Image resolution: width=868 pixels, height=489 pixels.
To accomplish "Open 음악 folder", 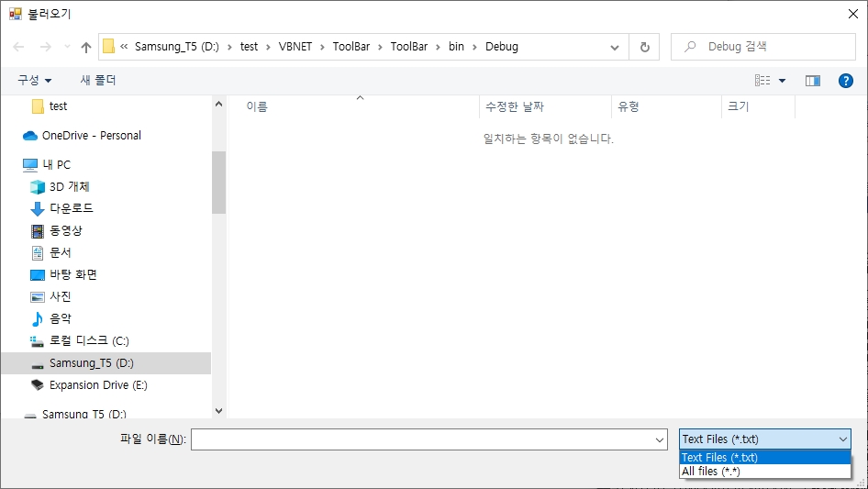I will point(51,318).
